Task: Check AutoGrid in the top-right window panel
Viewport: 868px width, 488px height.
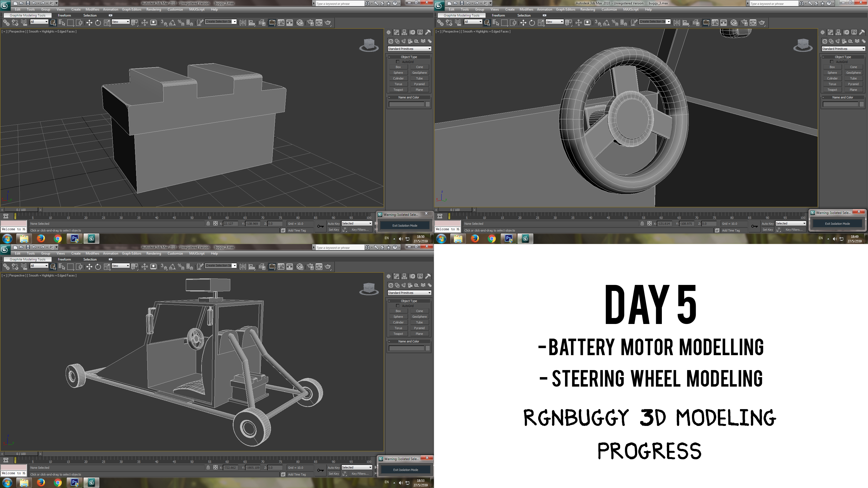Action: (x=832, y=62)
